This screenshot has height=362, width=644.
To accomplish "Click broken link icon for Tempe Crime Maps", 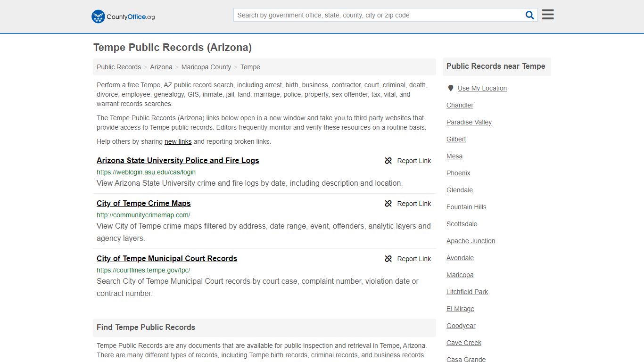I will [x=388, y=204].
